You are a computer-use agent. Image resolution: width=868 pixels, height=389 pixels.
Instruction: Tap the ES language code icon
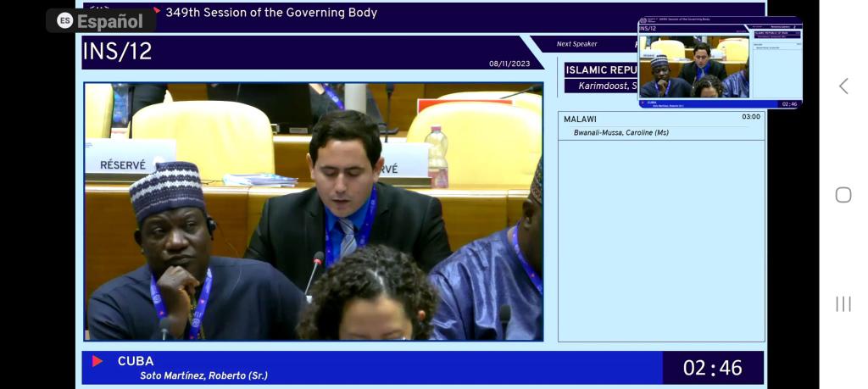(x=64, y=21)
